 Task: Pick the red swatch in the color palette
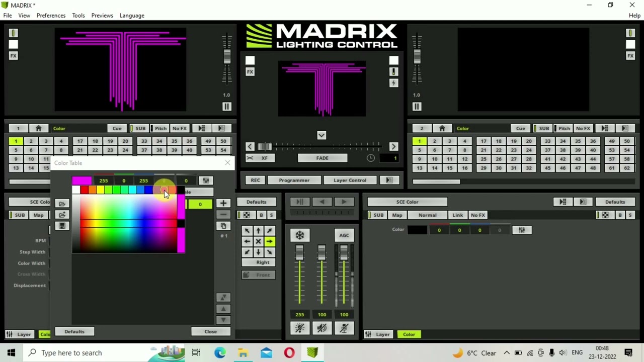pyautogui.click(x=84, y=190)
